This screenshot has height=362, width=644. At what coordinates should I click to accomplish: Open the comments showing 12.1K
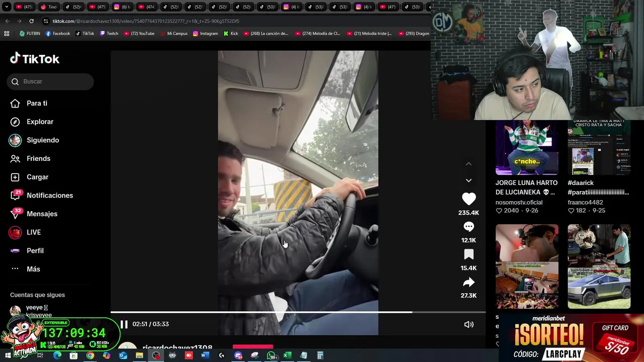click(x=468, y=227)
